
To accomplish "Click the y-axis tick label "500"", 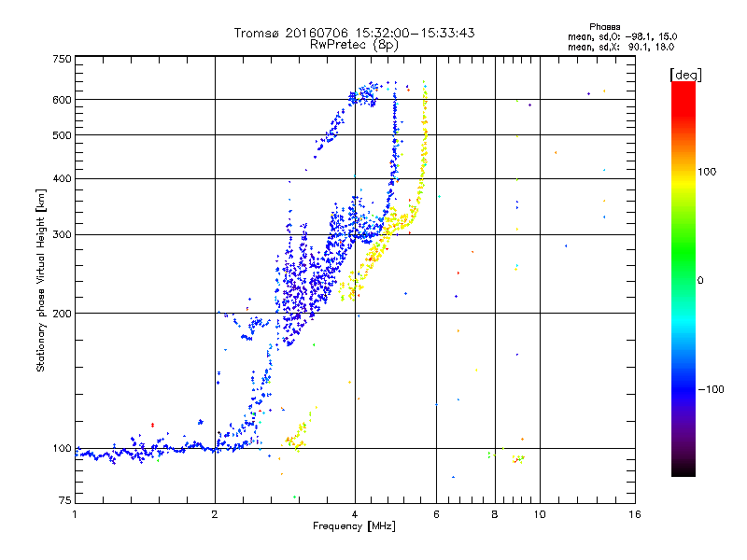I will click(62, 135).
